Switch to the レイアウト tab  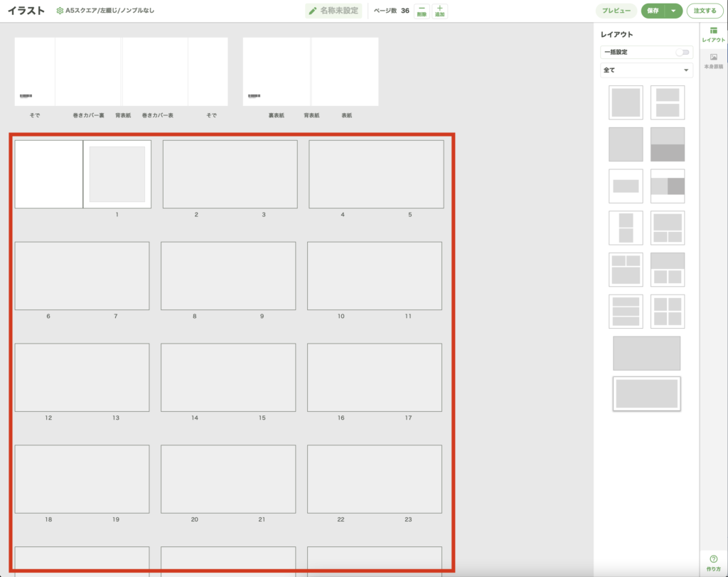(714, 33)
